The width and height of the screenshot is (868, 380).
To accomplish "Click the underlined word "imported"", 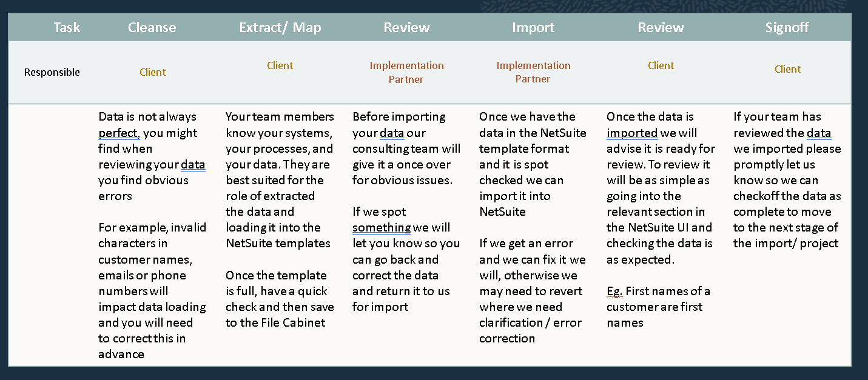I will (632, 133).
